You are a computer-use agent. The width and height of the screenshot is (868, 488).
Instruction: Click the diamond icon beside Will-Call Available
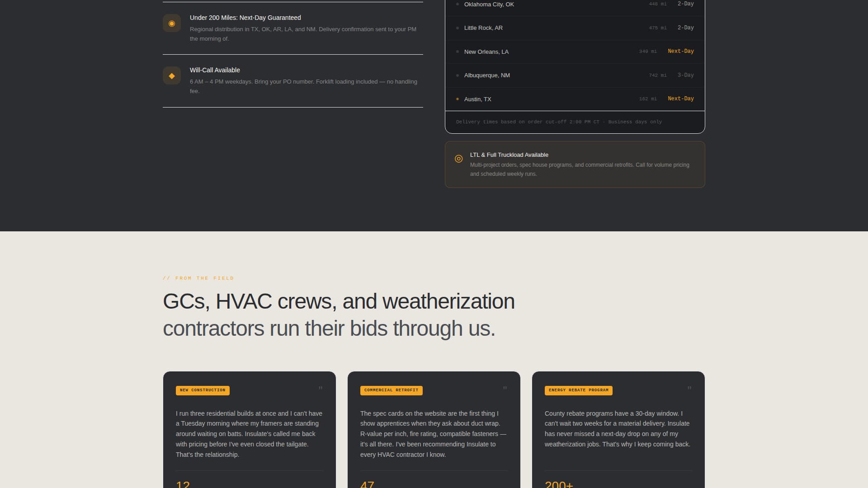pos(172,75)
